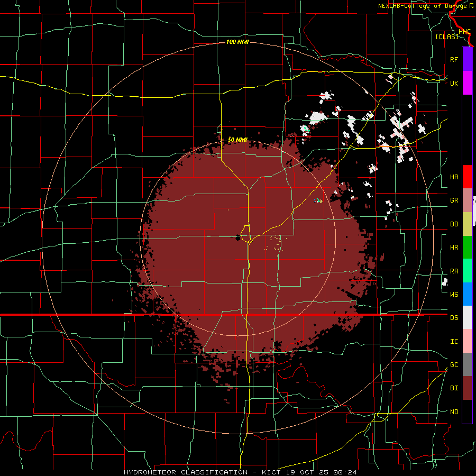The width and height of the screenshot is (476, 476).
Task: Click the ND black legend swatch
Action: (467, 411)
